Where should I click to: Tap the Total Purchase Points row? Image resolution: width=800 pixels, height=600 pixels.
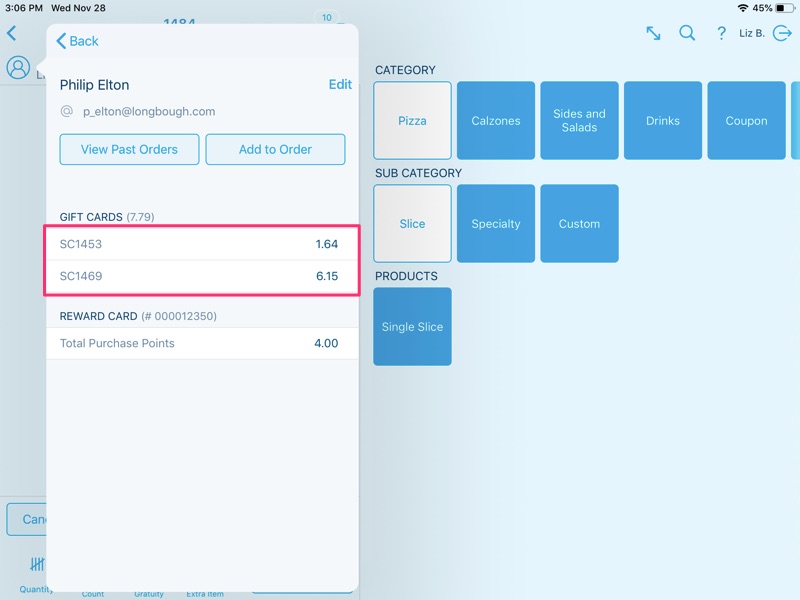[200, 343]
